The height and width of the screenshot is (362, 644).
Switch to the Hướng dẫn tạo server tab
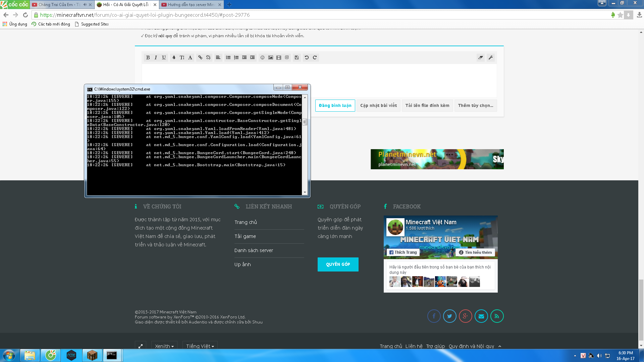pos(191,5)
